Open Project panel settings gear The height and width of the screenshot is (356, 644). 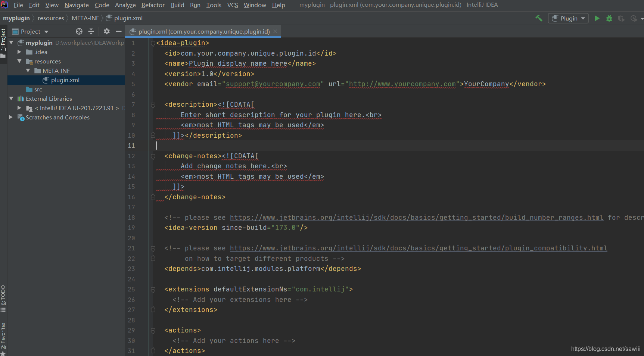tap(107, 31)
